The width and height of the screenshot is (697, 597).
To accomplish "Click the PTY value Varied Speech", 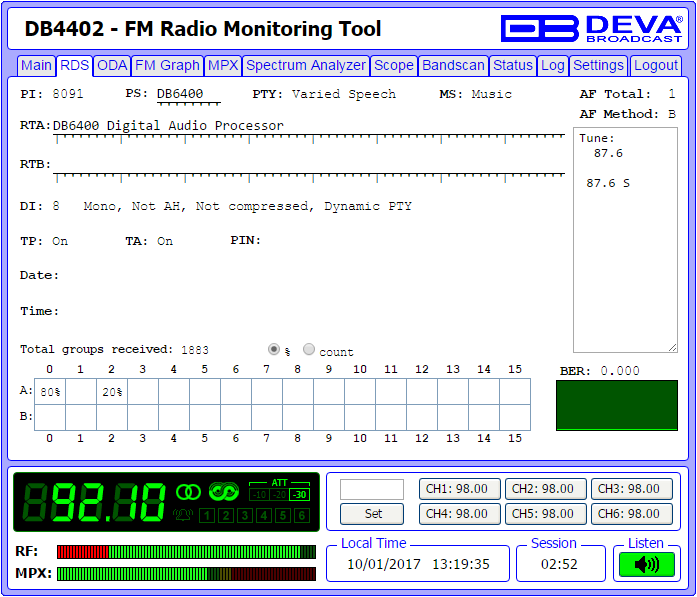I will tap(344, 94).
